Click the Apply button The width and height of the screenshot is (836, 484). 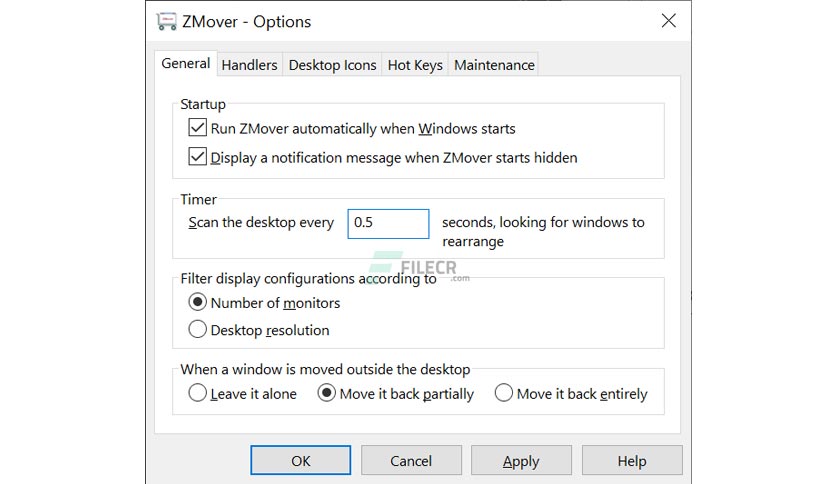(x=521, y=460)
